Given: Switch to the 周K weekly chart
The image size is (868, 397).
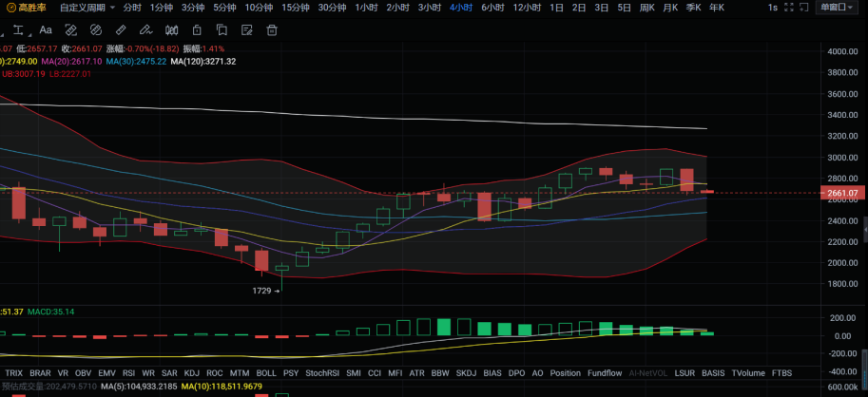Looking at the screenshot, I should click(x=647, y=8).
